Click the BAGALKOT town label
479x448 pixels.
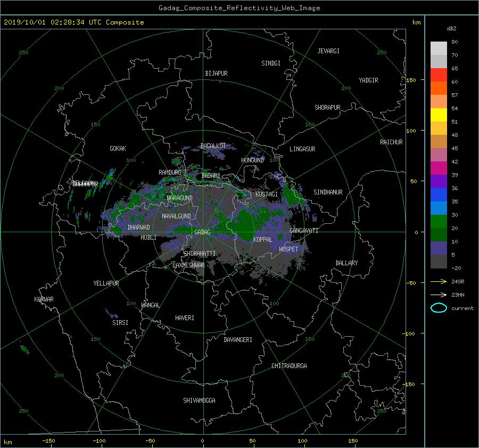tap(213, 146)
